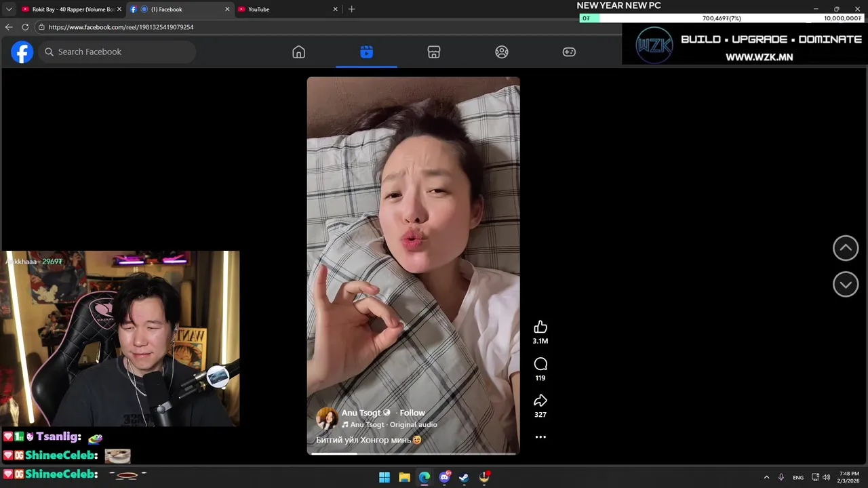Image resolution: width=868 pixels, height=488 pixels.
Task: Click the reel caption text
Action: pos(369,440)
